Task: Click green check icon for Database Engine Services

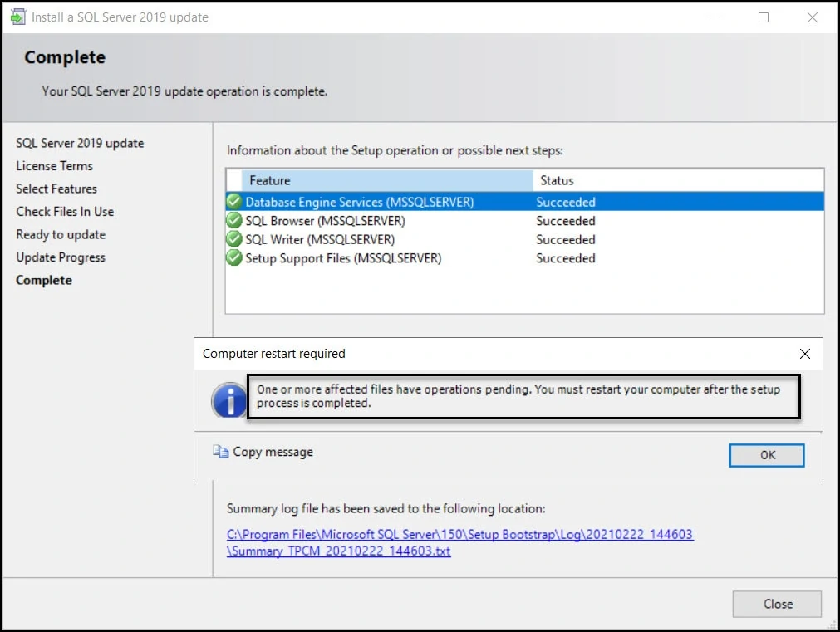Action: [x=234, y=202]
